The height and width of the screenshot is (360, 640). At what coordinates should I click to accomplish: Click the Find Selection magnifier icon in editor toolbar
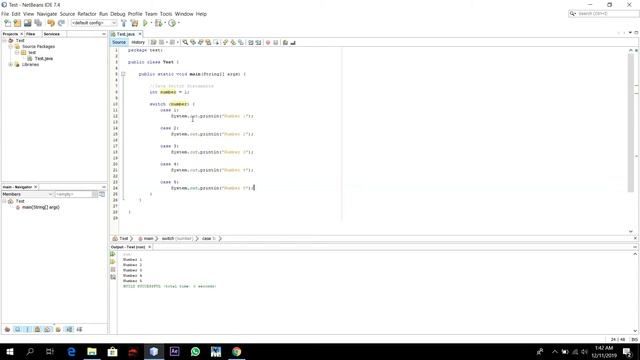(x=185, y=42)
